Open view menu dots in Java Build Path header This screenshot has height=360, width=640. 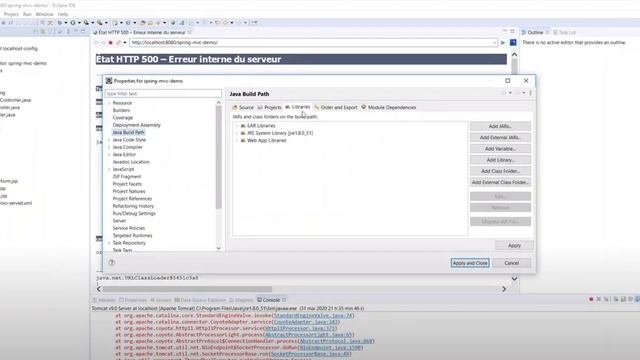pyautogui.click(x=530, y=93)
